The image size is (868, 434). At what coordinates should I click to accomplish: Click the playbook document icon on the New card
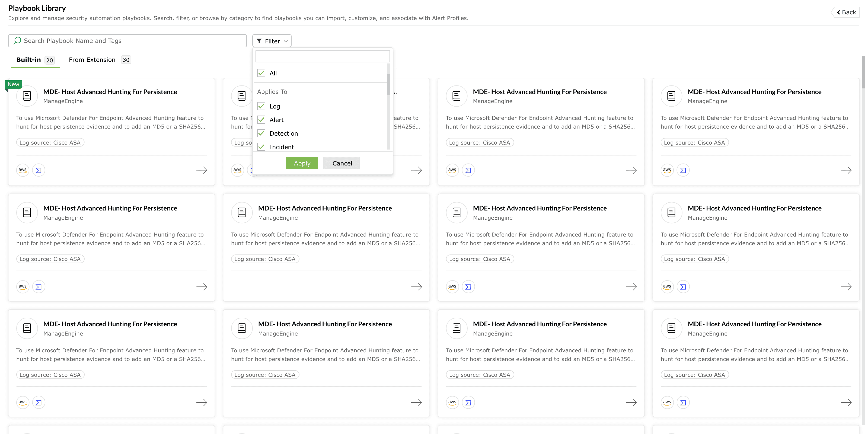click(27, 96)
